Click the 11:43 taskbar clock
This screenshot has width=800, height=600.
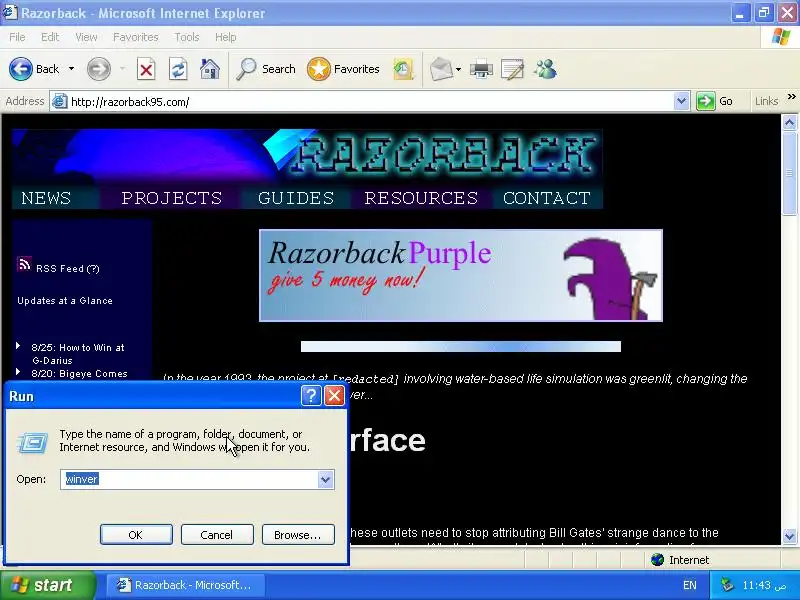coord(764,585)
